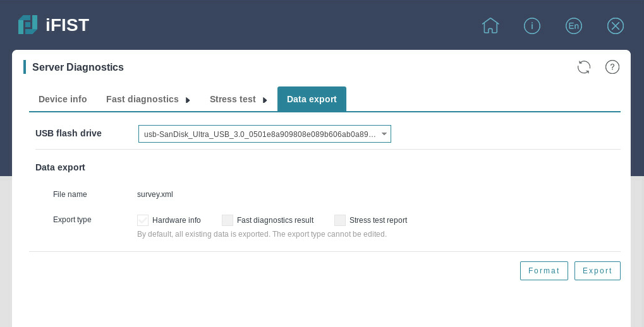Switch language with the En icon

(x=574, y=26)
